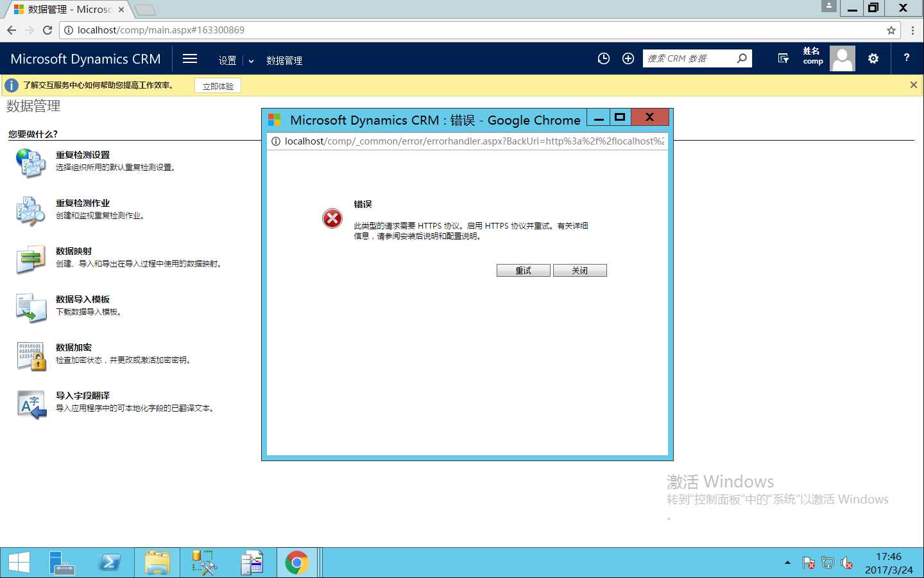Bookmark this page with star icon
This screenshot has width=924, height=578.
pyautogui.click(x=891, y=30)
